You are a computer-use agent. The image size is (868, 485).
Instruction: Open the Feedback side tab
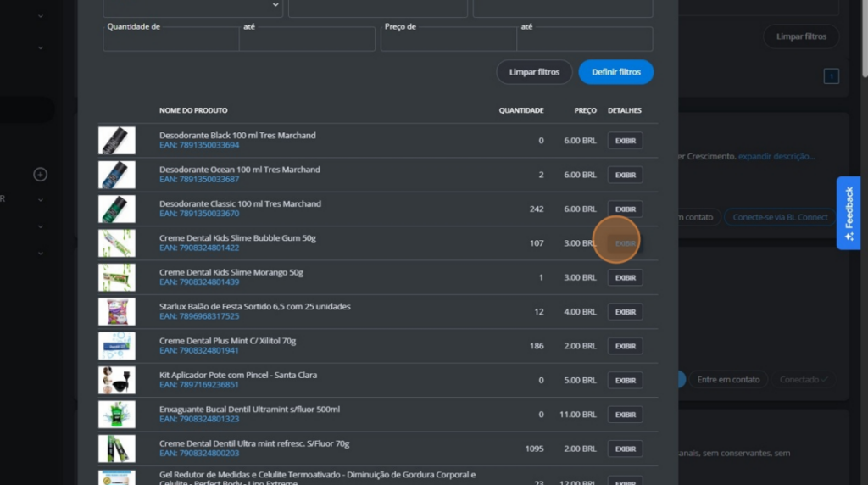849,213
